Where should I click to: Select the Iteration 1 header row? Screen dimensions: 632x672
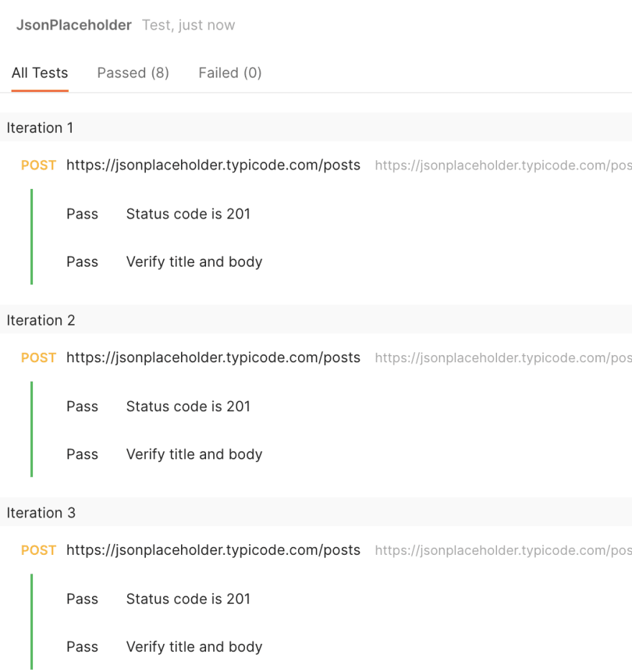click(316, 127)
